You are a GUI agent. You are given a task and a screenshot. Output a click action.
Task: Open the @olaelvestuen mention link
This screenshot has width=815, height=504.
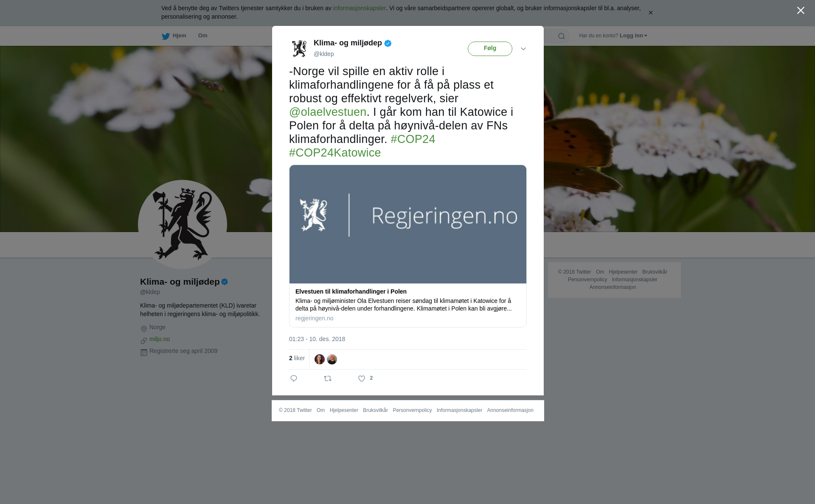pos(328,112)
